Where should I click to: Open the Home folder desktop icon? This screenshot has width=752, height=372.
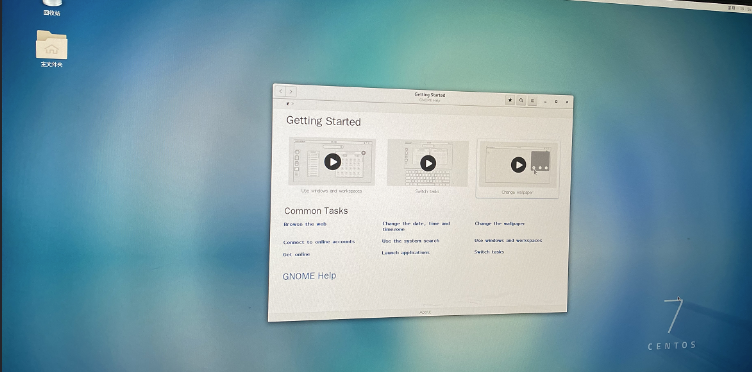51,48
